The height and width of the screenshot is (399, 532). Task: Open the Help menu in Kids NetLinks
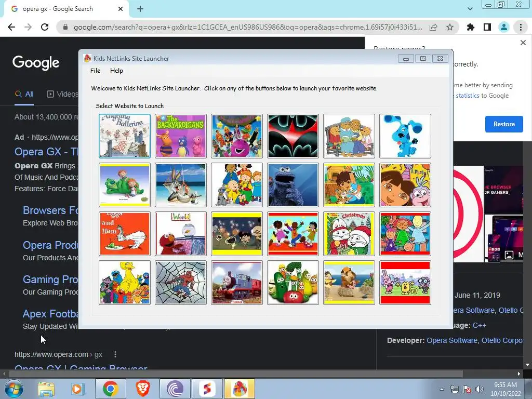point(116,71)
